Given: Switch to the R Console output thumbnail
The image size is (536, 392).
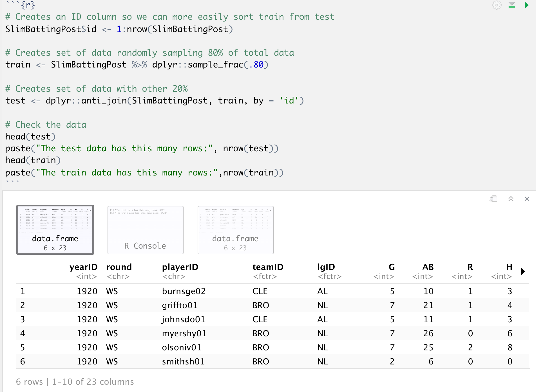Looking at the screenshot, I should tap(145, 230).
